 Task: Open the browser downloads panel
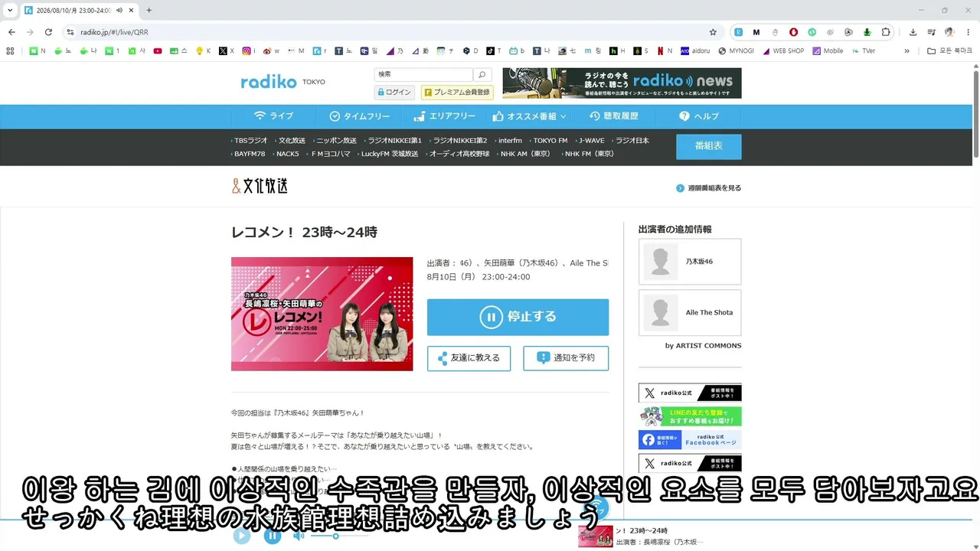(x=913, y=32)
